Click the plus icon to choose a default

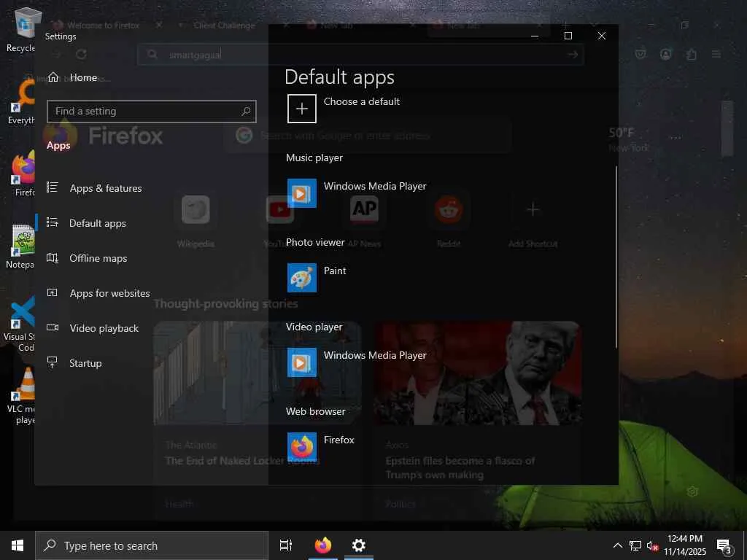click(x=301, y=109)
